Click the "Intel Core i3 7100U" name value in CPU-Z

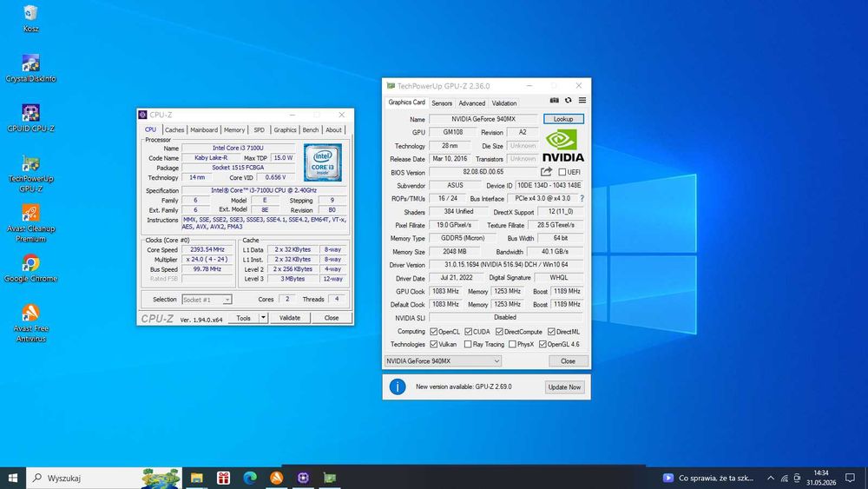click(x=238, y=148)
